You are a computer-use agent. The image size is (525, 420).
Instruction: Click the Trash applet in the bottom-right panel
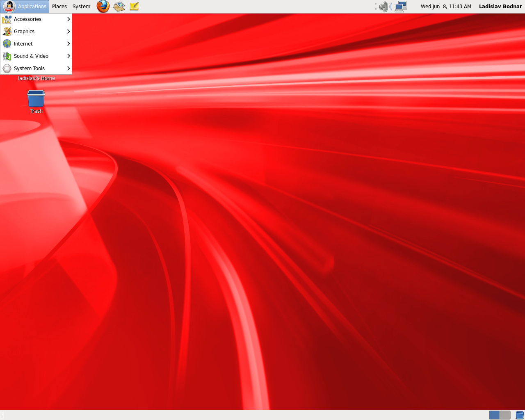coord(519,415)
